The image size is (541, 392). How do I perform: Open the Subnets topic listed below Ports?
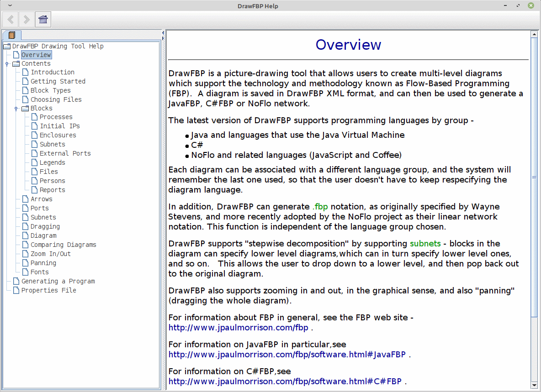tap(43, 217)
